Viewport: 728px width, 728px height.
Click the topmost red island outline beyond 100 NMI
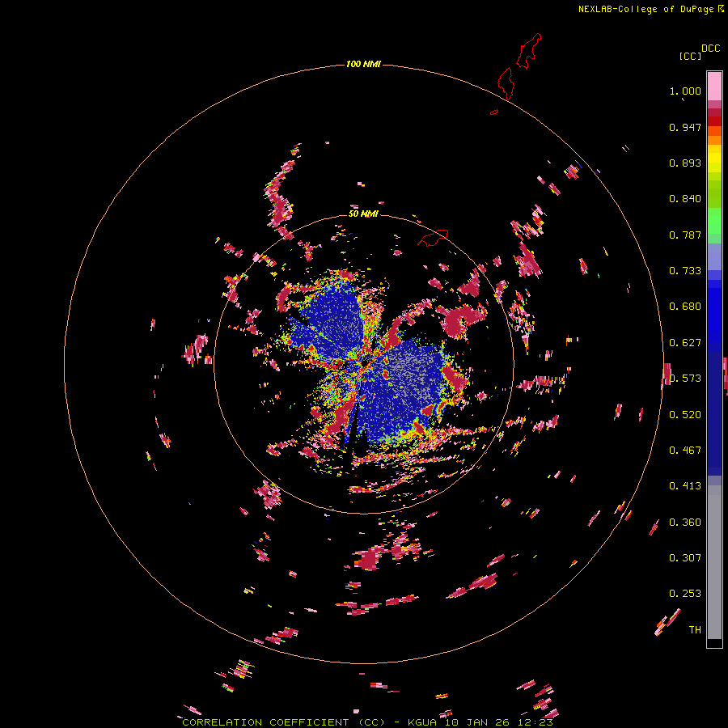[x=529, y=51]
